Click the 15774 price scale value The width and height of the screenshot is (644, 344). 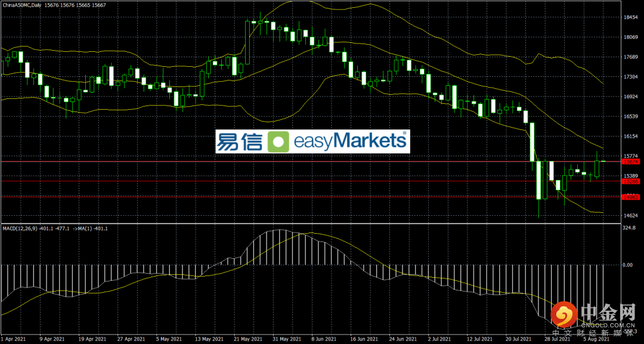(x=630, y=156)
